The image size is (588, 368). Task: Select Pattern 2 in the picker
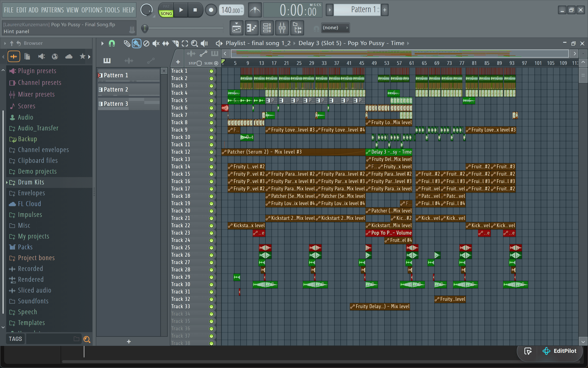pos(129,89)
